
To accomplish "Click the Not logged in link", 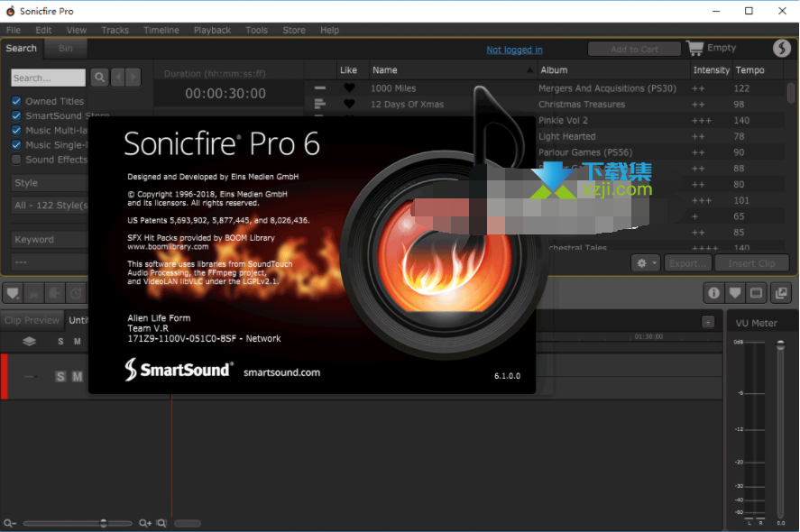I will (514, 50).
